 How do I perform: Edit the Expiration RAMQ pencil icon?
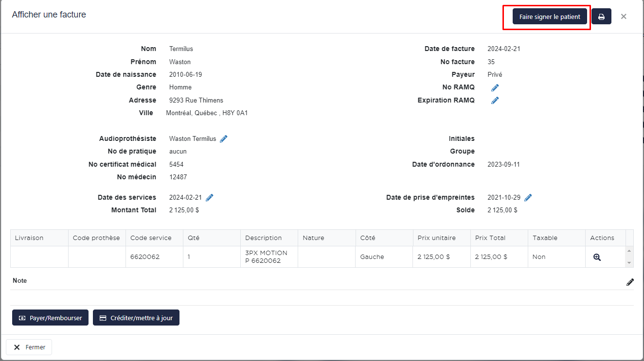coord(495,101)
